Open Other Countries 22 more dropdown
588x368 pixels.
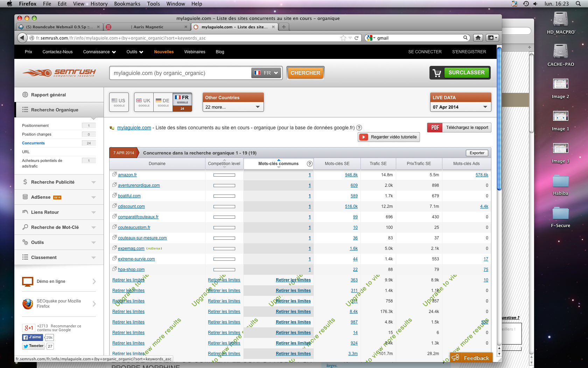pos(233,107)
